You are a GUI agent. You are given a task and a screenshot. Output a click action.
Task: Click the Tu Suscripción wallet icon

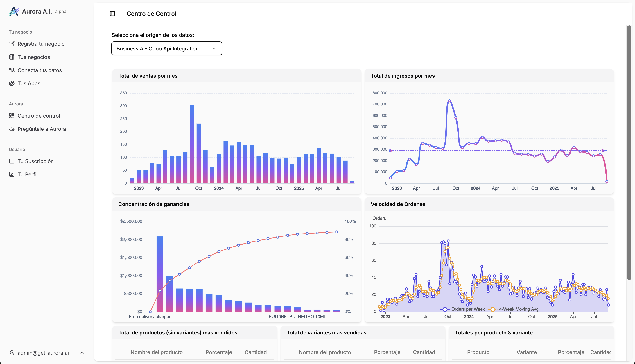12,161
